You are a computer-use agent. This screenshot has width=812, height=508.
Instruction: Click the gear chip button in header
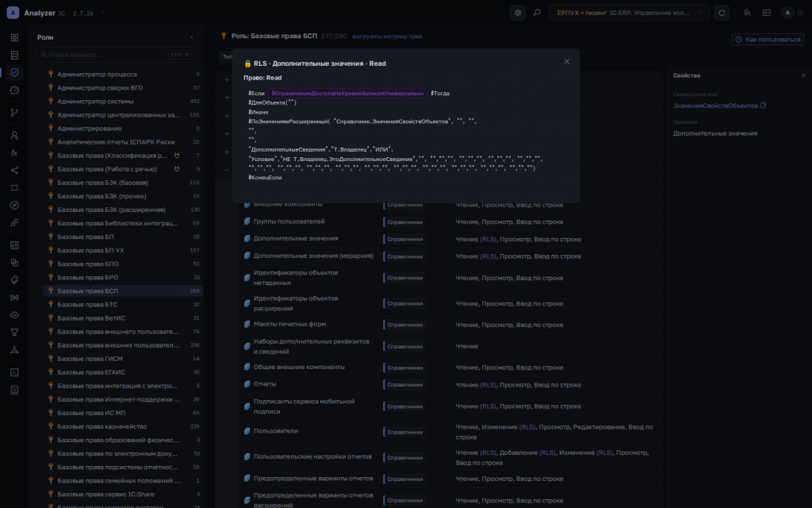517,13
